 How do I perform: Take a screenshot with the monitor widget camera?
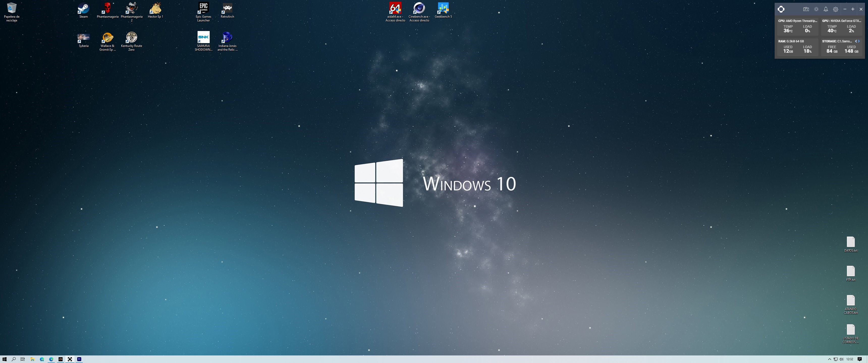[x=806, y=9]
